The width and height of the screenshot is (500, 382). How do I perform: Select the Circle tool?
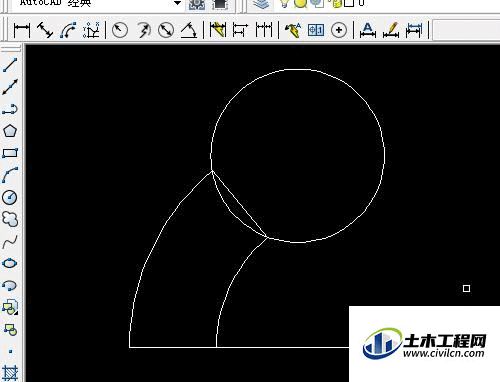(x=10, y=197)
